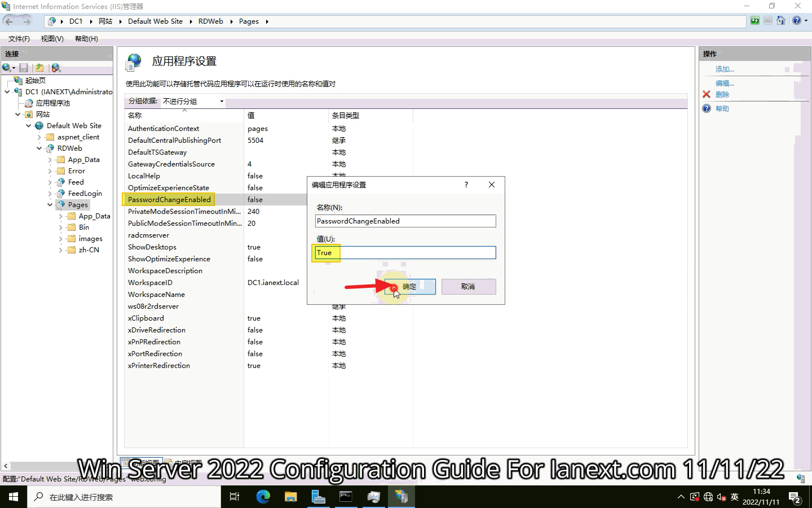
Task: Click the home icon in address bar
Action: pos(781,21)
